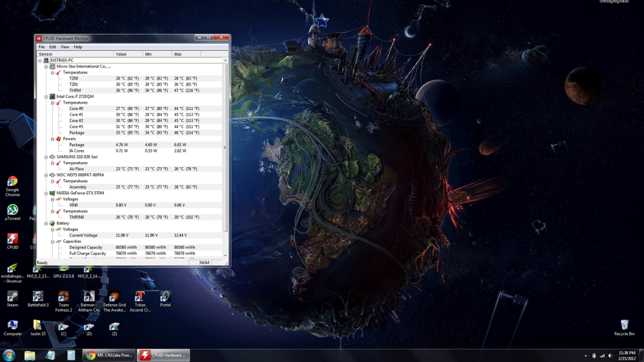Collapse the WDC WD75 00BPKT node

tap(46, 175)
